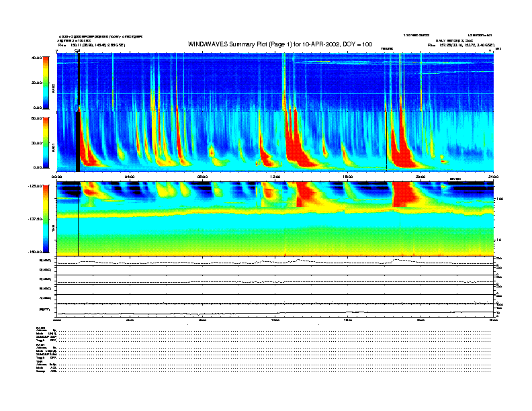Click the TNR color scale bar
The width and height of the screenshot is (532, 411).
[46, 219]
